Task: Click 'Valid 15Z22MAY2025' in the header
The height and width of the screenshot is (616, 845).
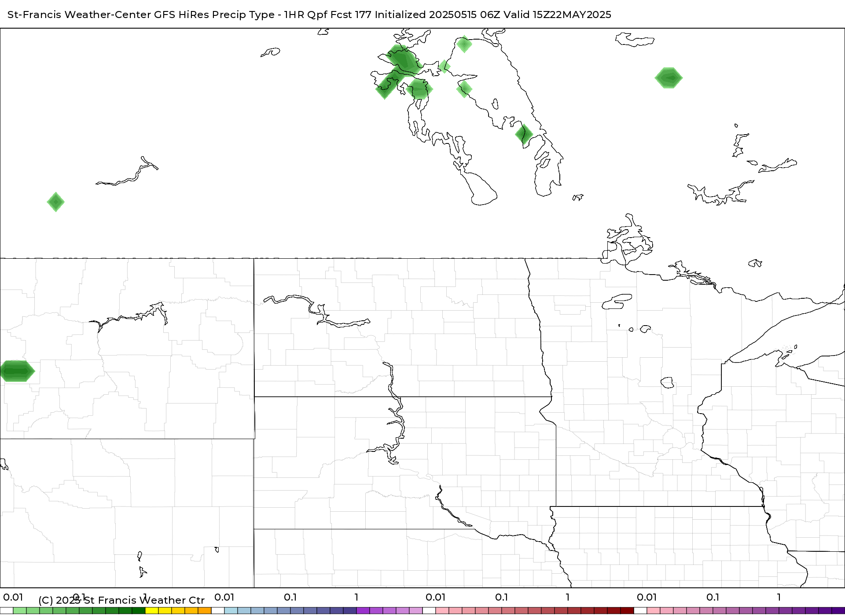Action: pyautogui.click(x=557, y=15)
